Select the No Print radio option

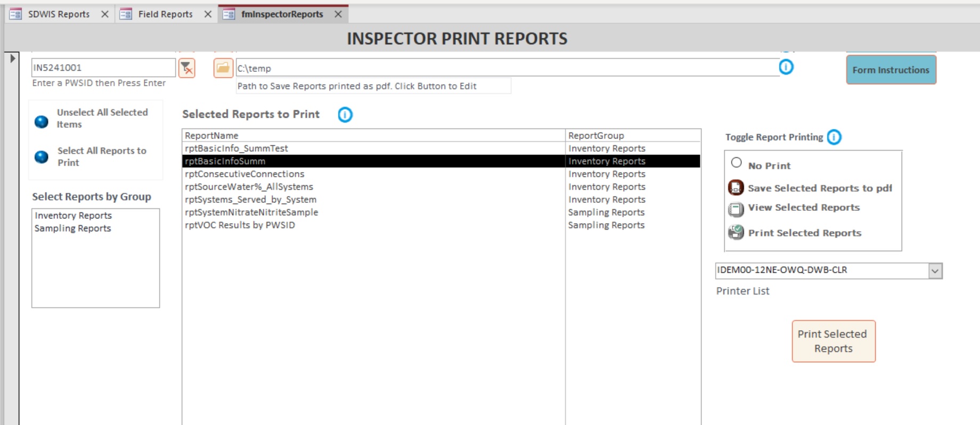point(737,163)
